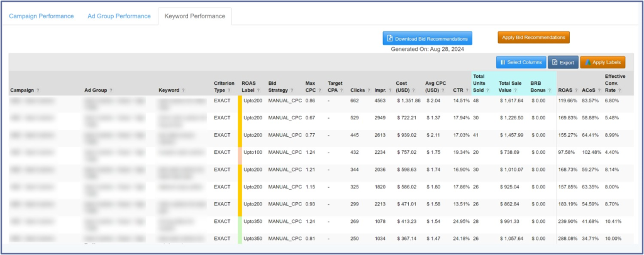This screenshot has width=644, height=255.
Task: Click the ROAS value 288.08%
Action: click(568, 239)
